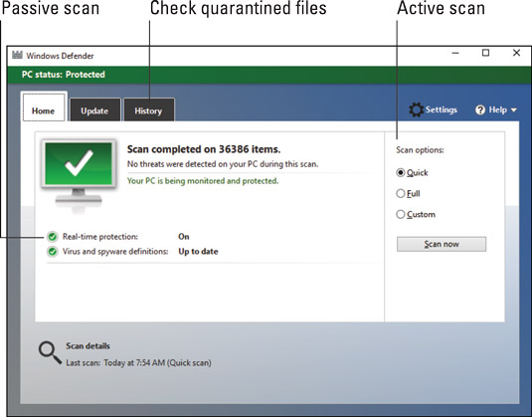Open the Update tab
The width and height of the screenshot is (532, 417).
tap(95, 109)
